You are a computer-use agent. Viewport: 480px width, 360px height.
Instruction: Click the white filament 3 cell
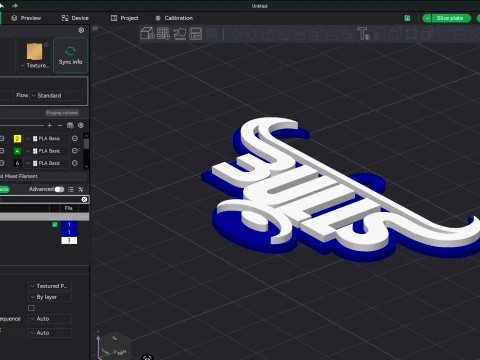pos(69,240)
